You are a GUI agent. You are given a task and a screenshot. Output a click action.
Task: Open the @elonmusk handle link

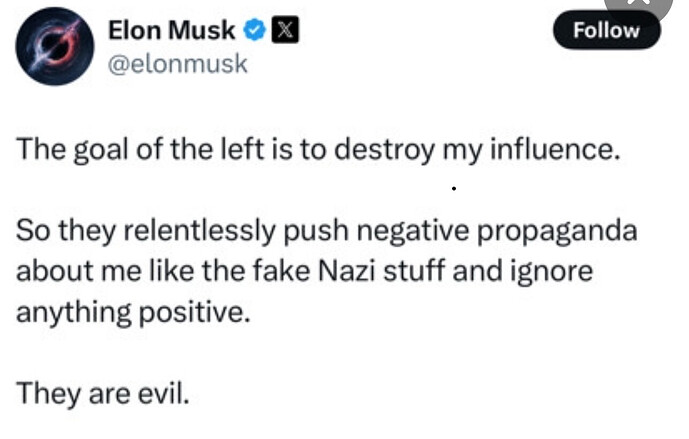[x=178, y=64]
